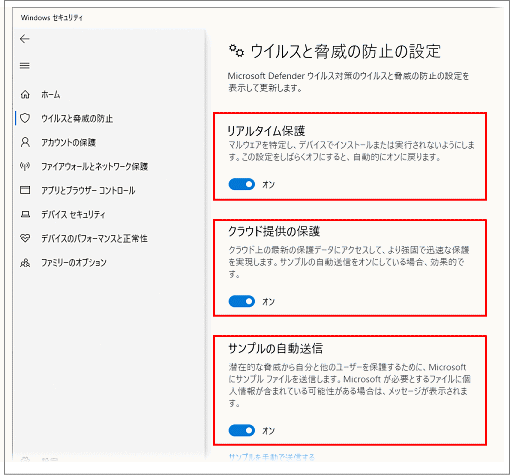Click the アプリとブラウザー コントロール window icon

point(25,190)
